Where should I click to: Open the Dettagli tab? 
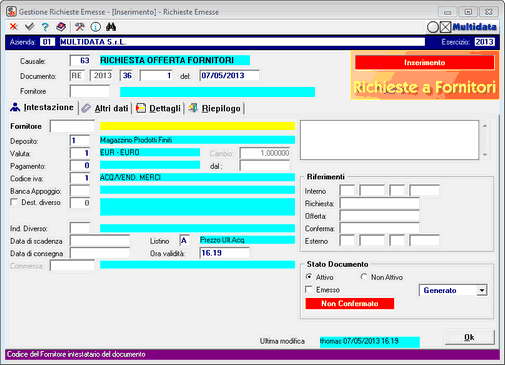click(x=159, y=108)
